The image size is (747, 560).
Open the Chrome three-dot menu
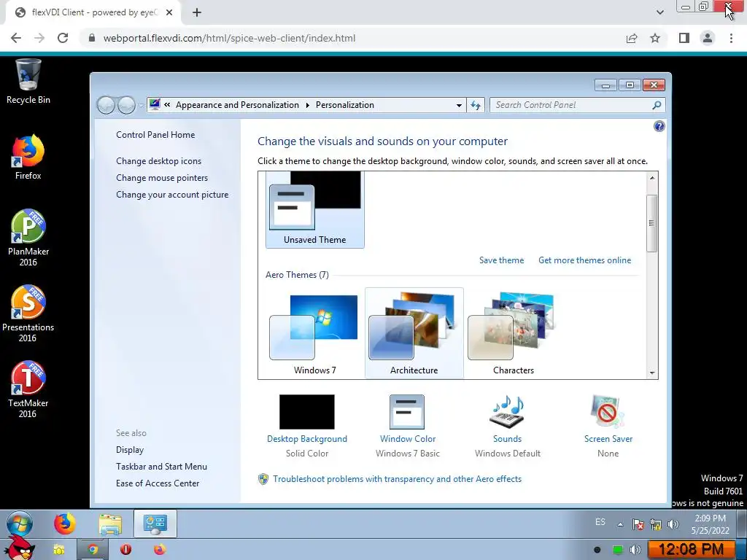tap(731, 38)
